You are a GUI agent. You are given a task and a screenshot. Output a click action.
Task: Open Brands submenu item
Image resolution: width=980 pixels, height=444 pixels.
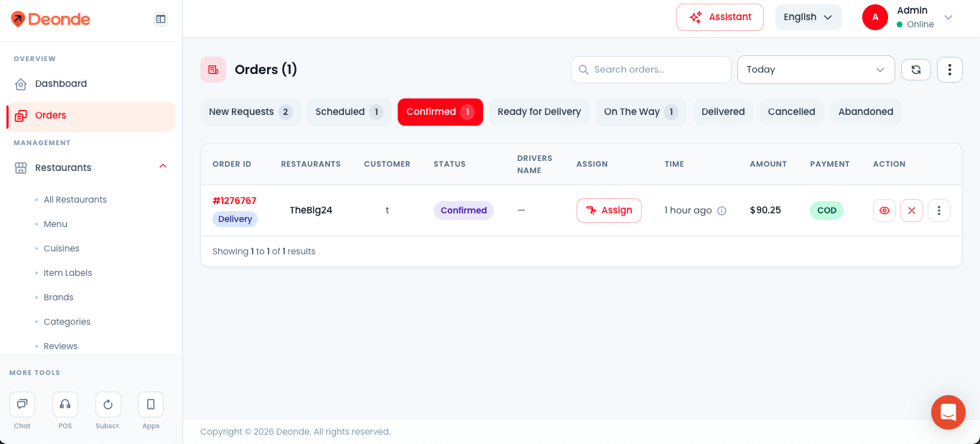tap(58, 297)
